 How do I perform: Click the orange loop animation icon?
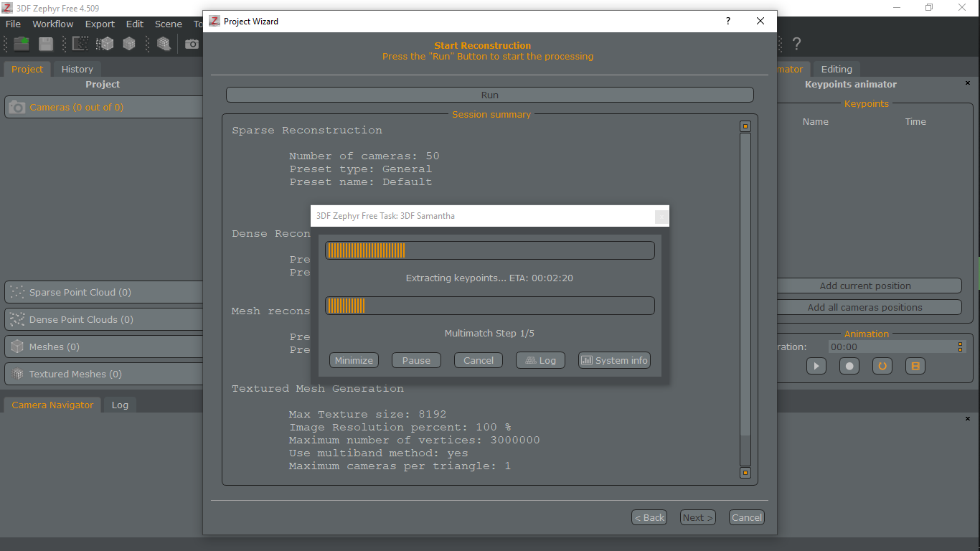[x=882, y=366]
